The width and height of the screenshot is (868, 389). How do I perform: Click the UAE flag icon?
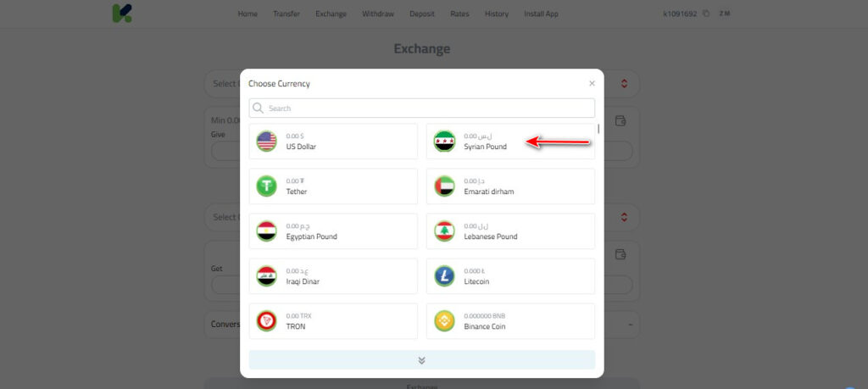[x=444, y=186]
